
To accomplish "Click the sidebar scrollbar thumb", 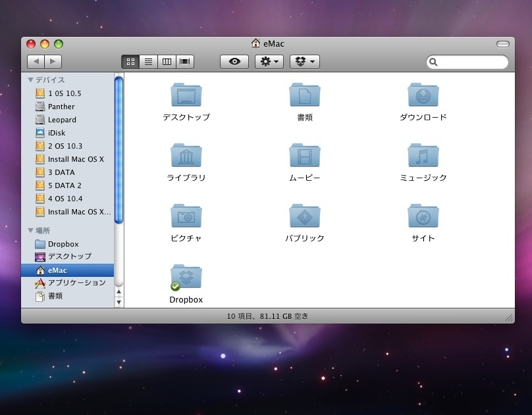I will (119, 150).
